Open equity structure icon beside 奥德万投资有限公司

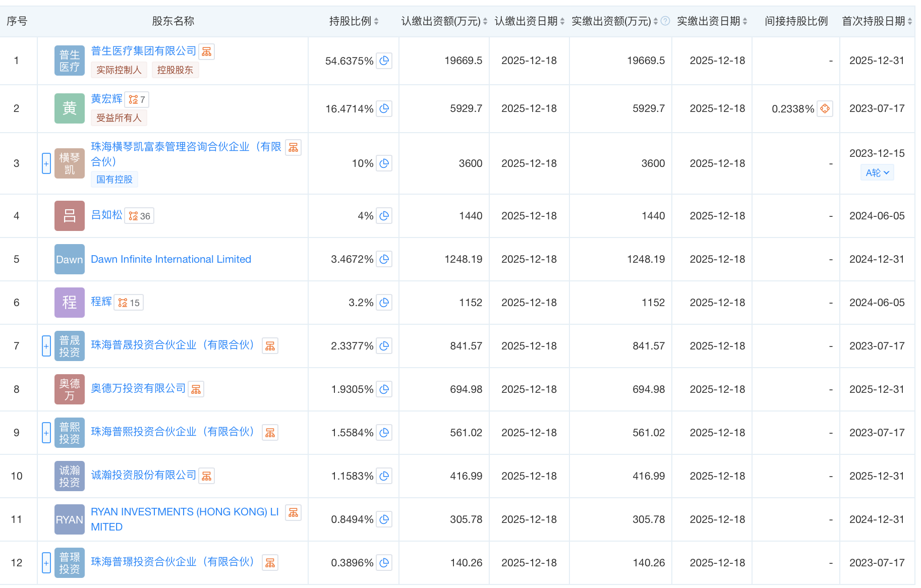pyautogui.click(x=196, y=389)
